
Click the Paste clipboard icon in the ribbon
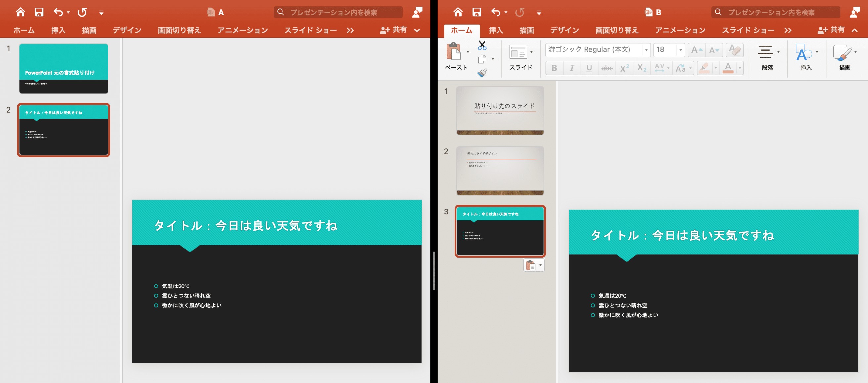453,52
